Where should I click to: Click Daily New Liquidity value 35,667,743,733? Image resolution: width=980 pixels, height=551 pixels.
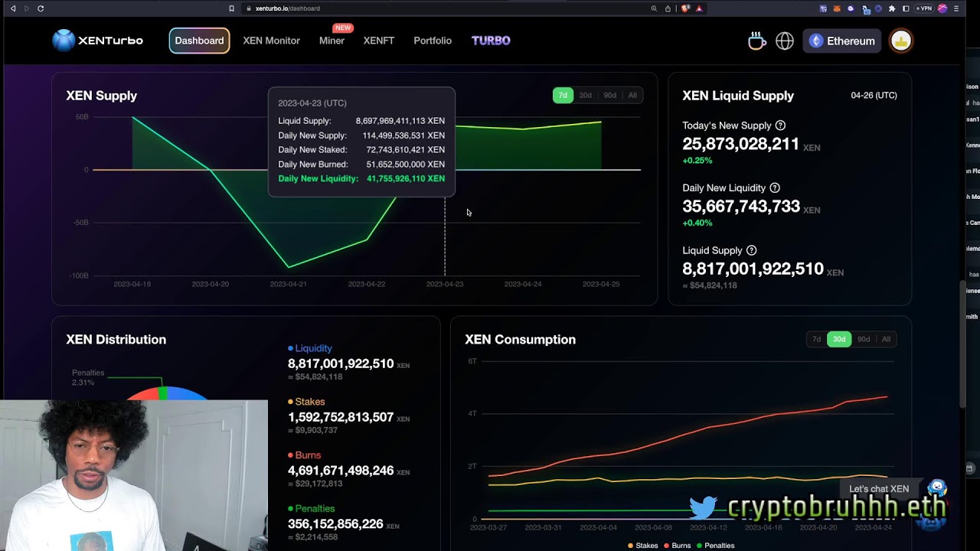click(741, 207)
